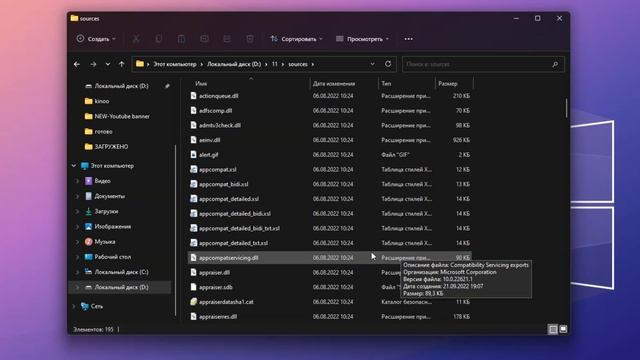Select the appraiser.sdb file icon
The image size is (640, 360).
coord(193,287)
